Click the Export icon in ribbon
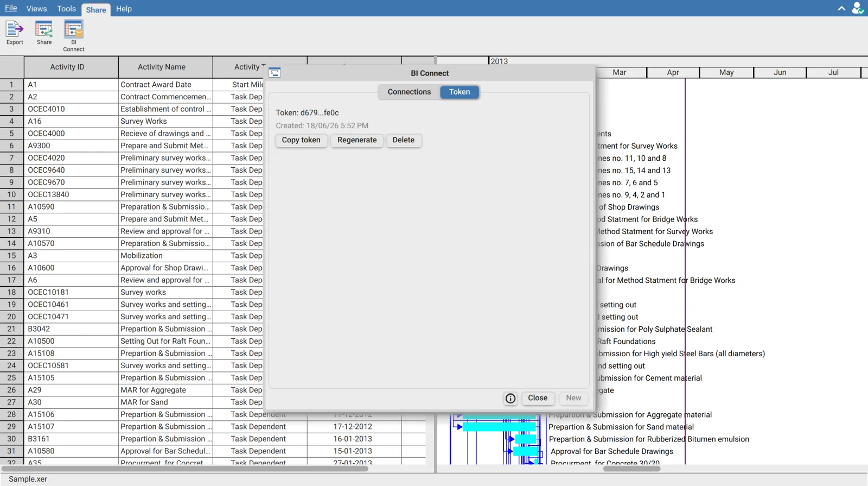 [15, 33]
